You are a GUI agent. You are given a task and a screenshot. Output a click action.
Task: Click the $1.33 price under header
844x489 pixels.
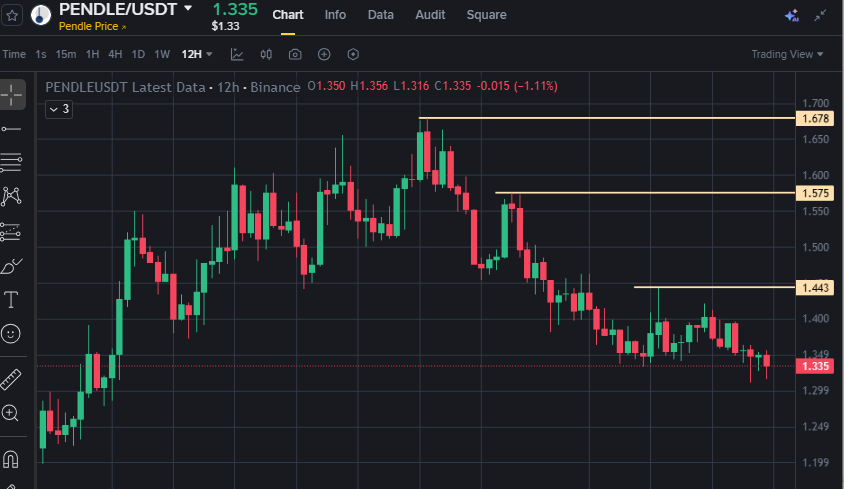pyautogui.click(x=225, y=26)
